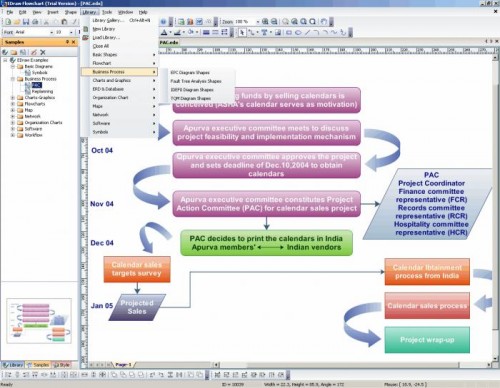Select the rectangle shape tool
Image resolution: width=500 pixels, height=388 pixels.
click(289, 32)
